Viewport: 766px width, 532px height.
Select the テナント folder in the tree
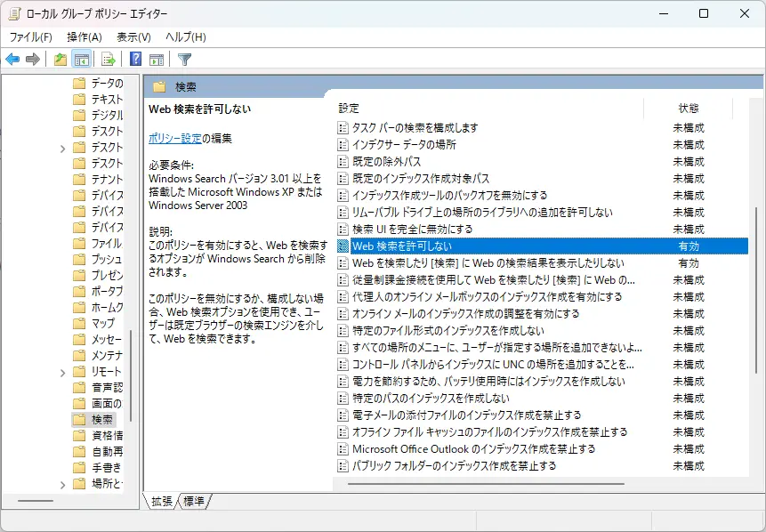[108, 180]
